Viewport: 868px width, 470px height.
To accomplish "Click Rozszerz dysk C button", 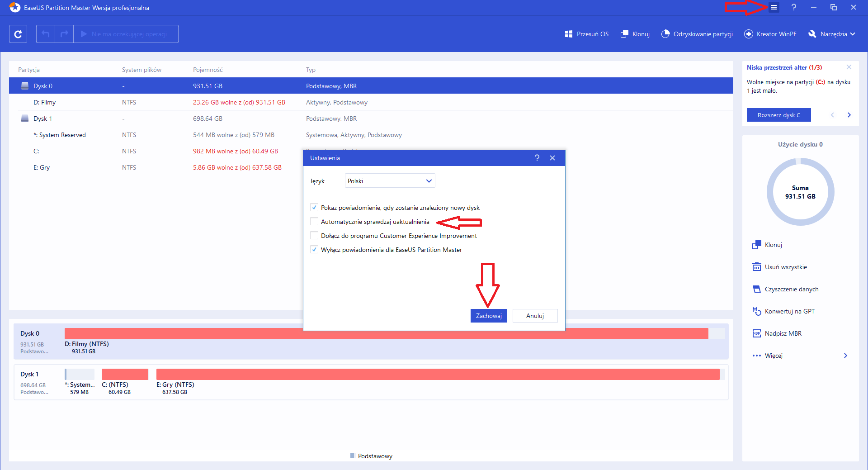I will pyautogui.click(x=779, y=115).
